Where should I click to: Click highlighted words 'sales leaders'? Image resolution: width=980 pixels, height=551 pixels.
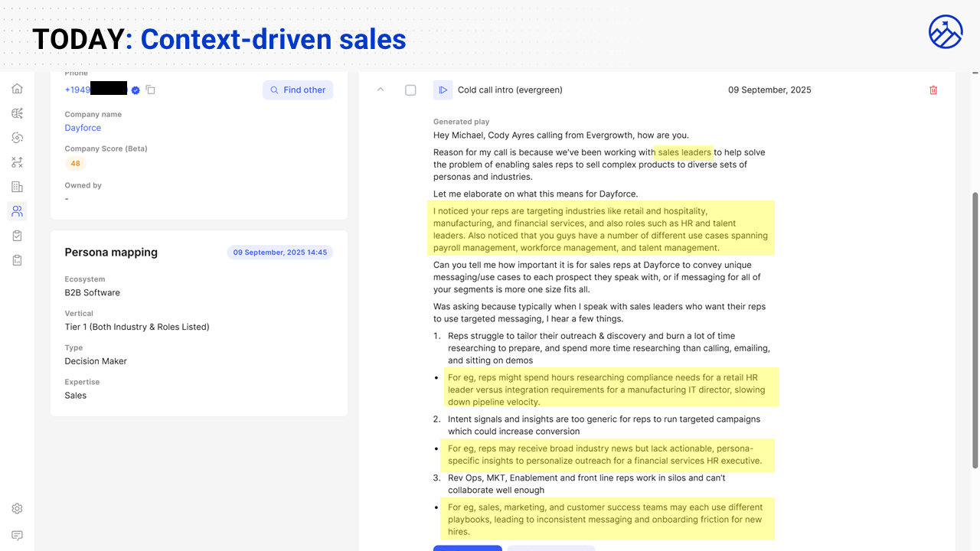(x=684, y=152)
